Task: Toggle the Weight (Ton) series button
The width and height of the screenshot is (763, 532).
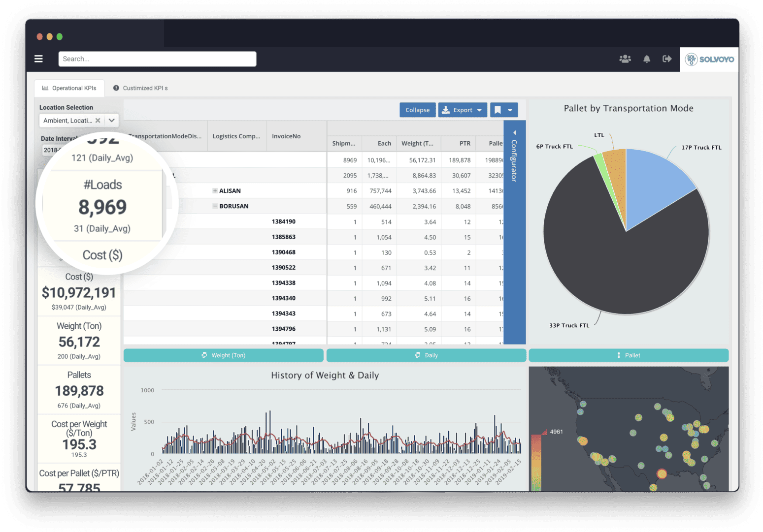Action: pyautogui.click(x=223, y=355)
